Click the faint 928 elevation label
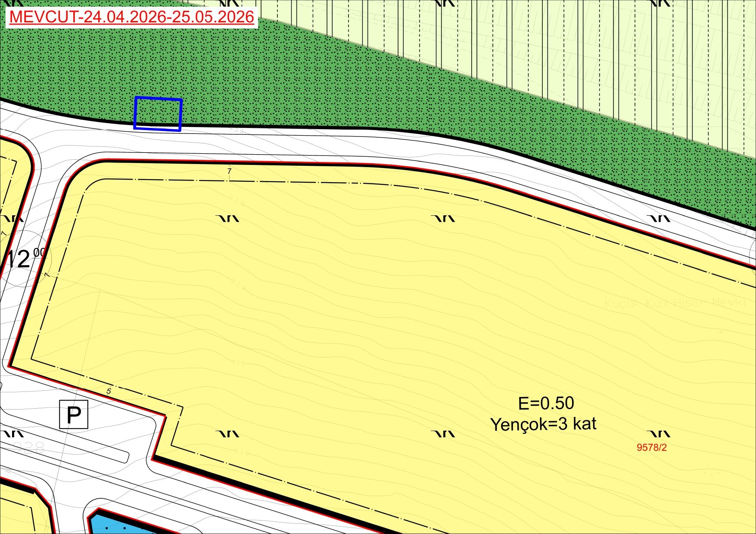This screenshot has height=534, width=756. [28, 447]
